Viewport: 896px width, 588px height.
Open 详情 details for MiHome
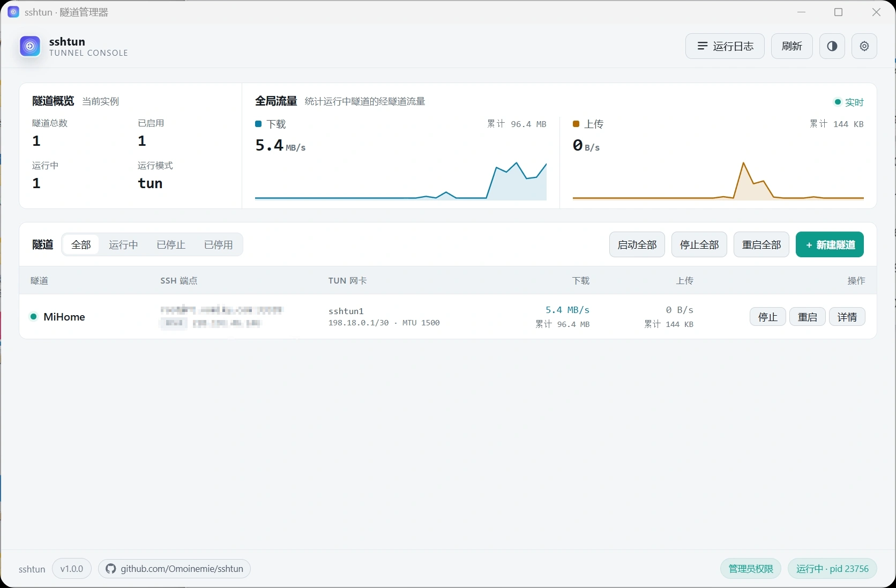(847, 317)
